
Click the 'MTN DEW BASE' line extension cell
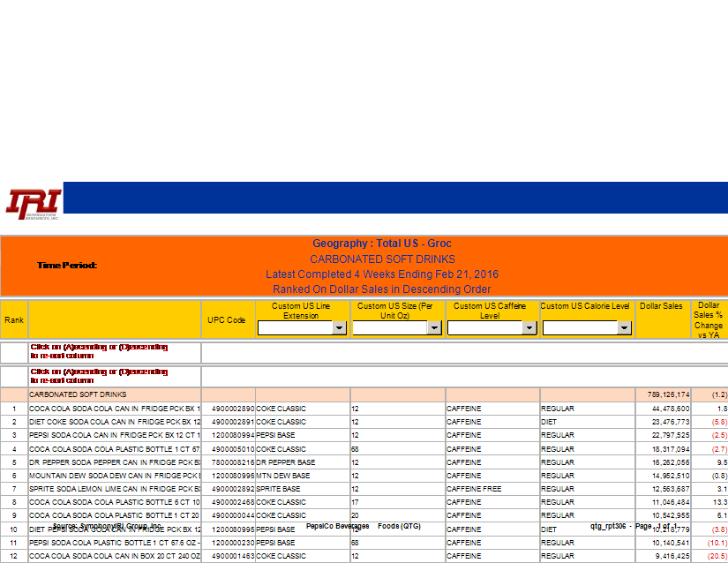tap(282, 476)
